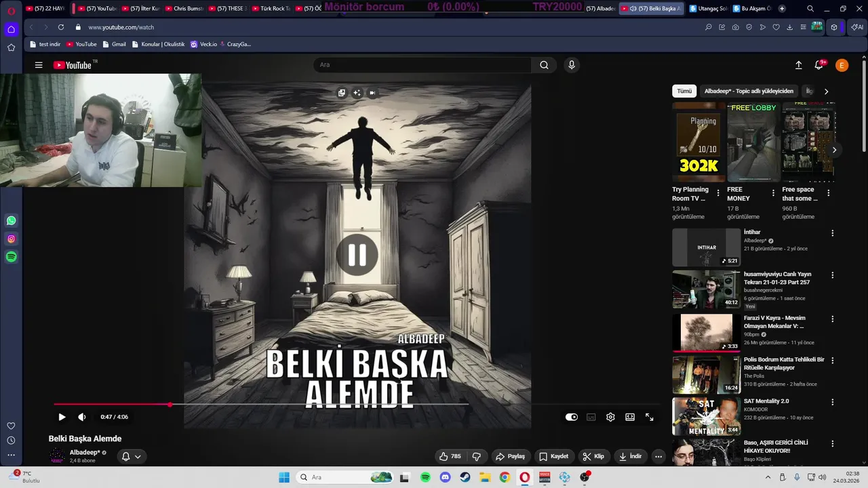The image size is (868, 488).
Task: Switch to the Utangaç Sol browser tab
Action: [x=708, y=9]
